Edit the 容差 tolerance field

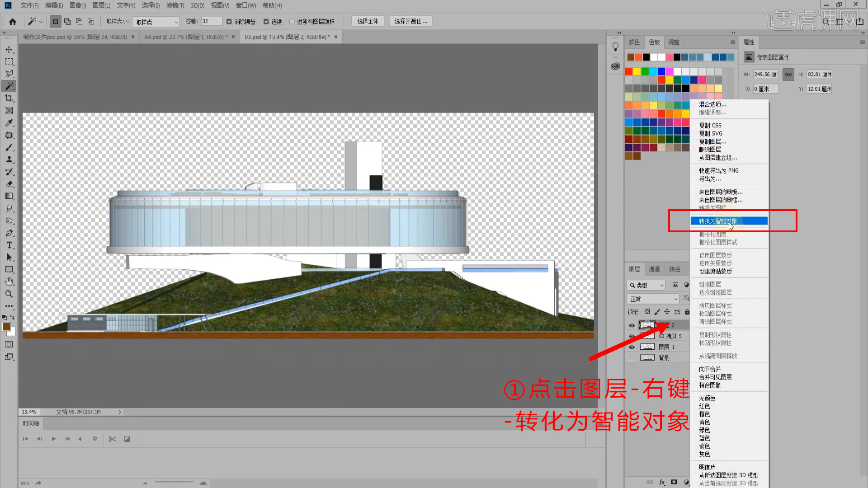211,21
